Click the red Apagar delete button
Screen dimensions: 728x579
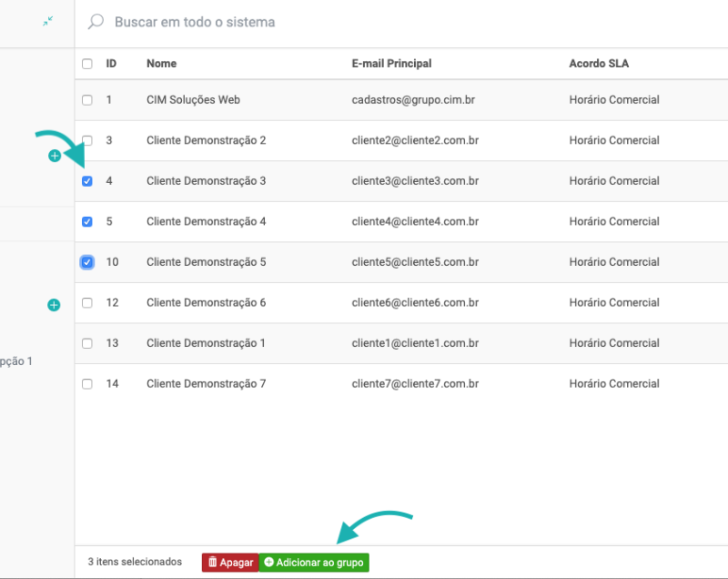tap(230, 563)
